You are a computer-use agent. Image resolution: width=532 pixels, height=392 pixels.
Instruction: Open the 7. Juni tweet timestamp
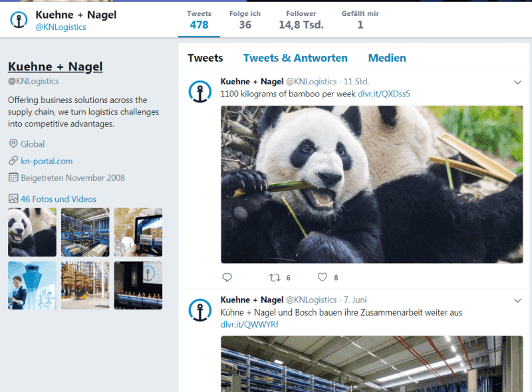point(355,300)
